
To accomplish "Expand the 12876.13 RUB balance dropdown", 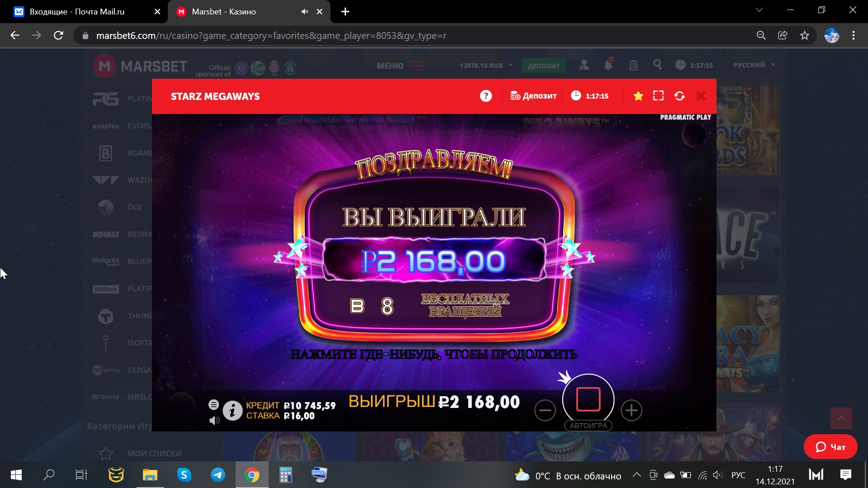I will 486,66.
